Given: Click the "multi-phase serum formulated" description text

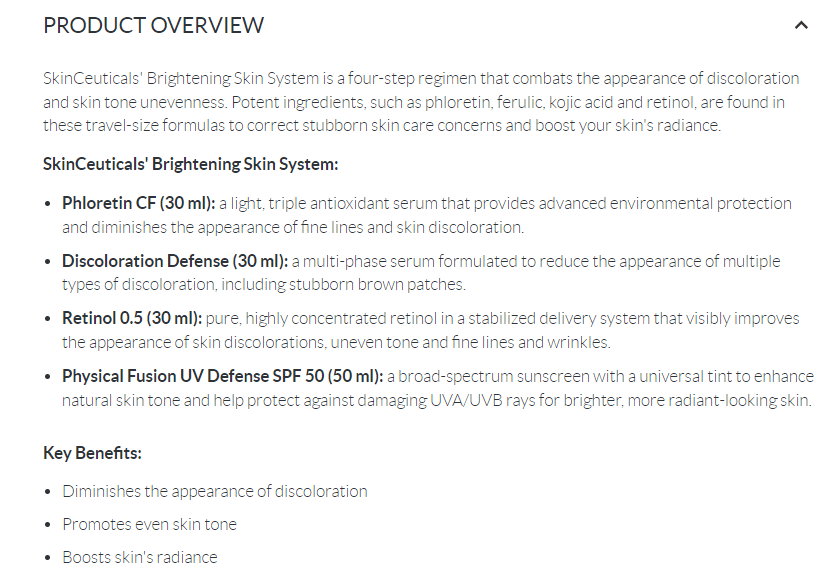Looking at the screenshot, I should point(400,261).
